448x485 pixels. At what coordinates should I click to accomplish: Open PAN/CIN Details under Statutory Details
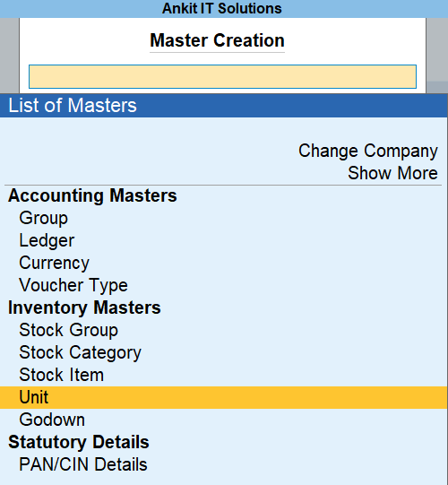point(83,464)
